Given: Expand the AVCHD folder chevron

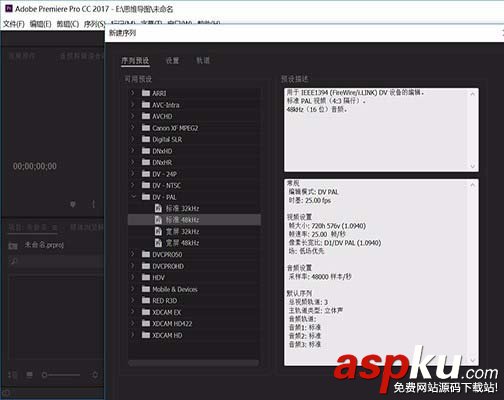Looking at the screenshot, I should point(133,116).
